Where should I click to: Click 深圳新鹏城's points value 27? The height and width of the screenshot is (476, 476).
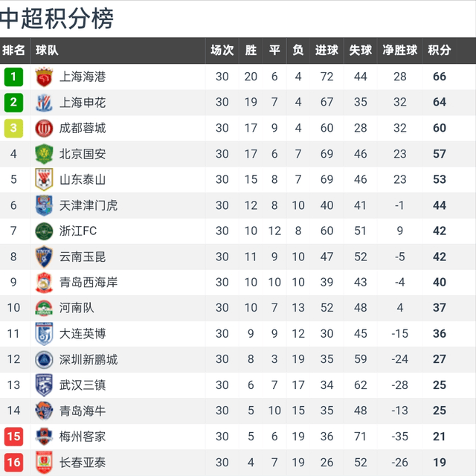coord(439,359)
